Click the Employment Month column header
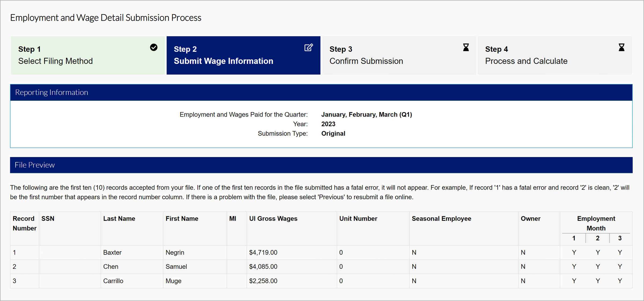 [596, 223]
